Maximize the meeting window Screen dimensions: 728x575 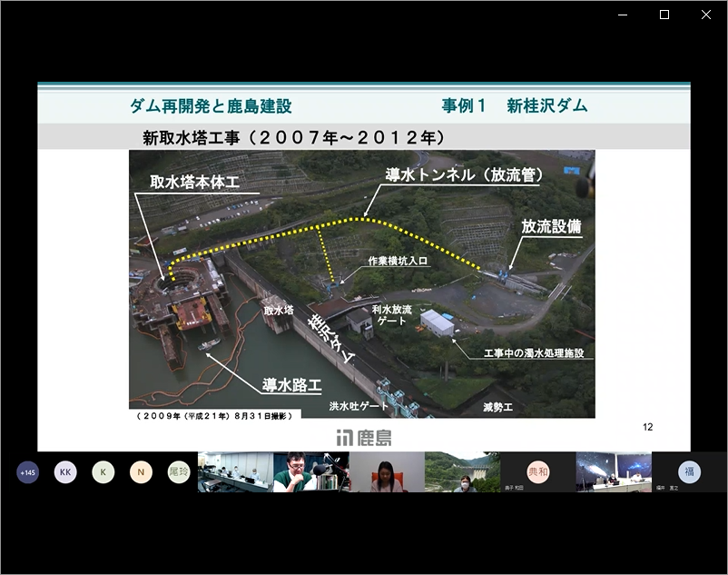point(664,15)
